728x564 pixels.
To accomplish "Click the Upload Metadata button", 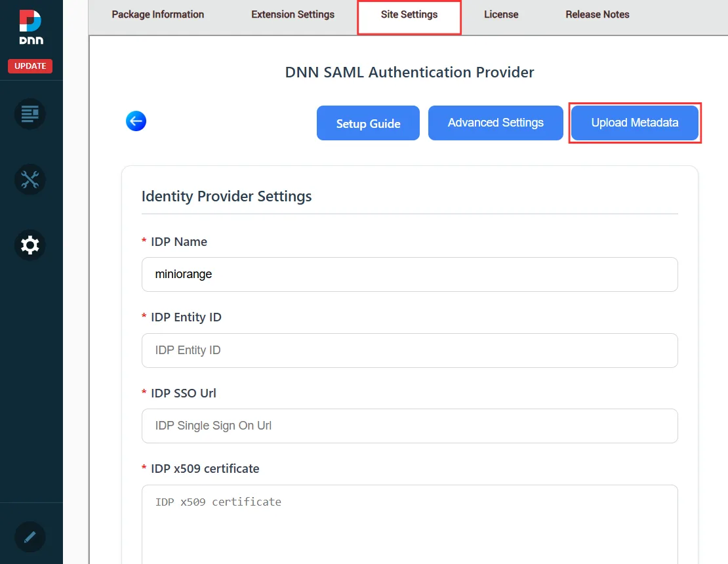I will [635, 123].
